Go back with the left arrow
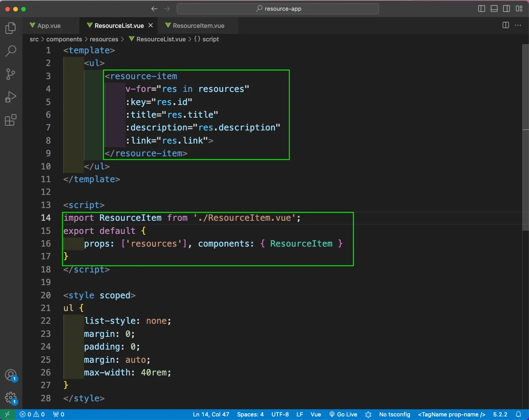The height and width of the screenshot is (420, 529). [x=154, y=9]
